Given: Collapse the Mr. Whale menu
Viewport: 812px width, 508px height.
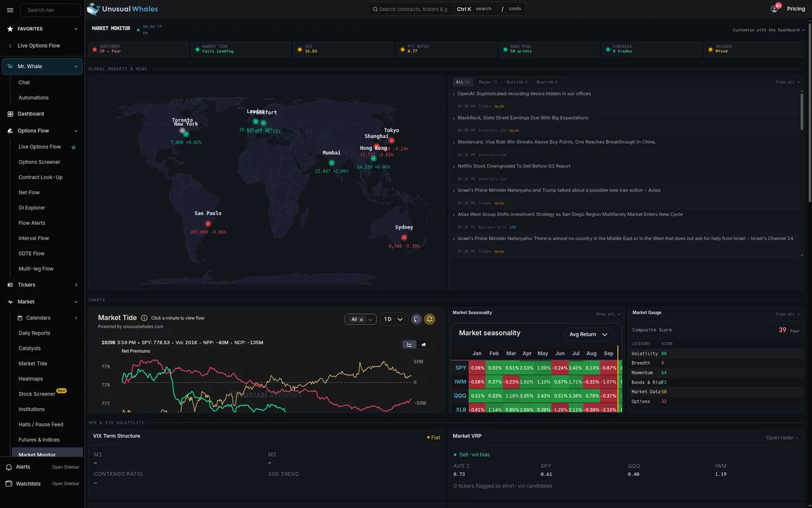Looking at the screenshot, I should pyautogui.click(x=76, y=66).
